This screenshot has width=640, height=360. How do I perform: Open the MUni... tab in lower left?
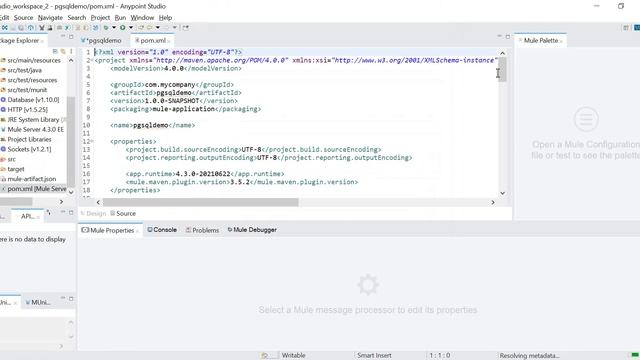[38, 302]
